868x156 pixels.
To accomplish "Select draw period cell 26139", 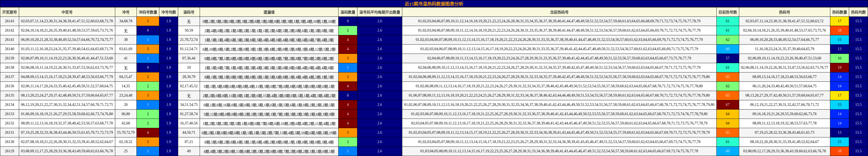I will (x=10, y=58).
